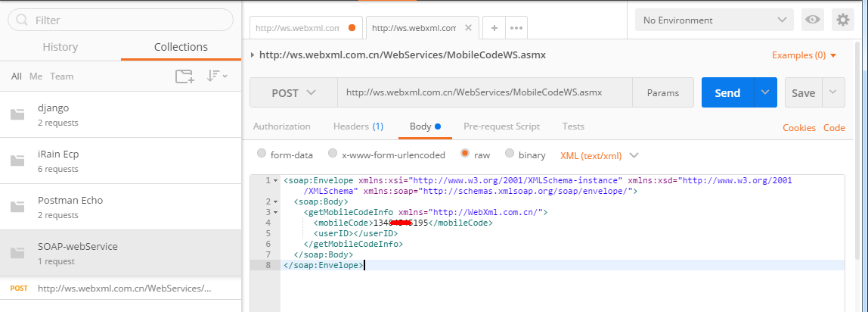Filter collections by Me
This screenshot has width=868, height=312.
(36, 76)
